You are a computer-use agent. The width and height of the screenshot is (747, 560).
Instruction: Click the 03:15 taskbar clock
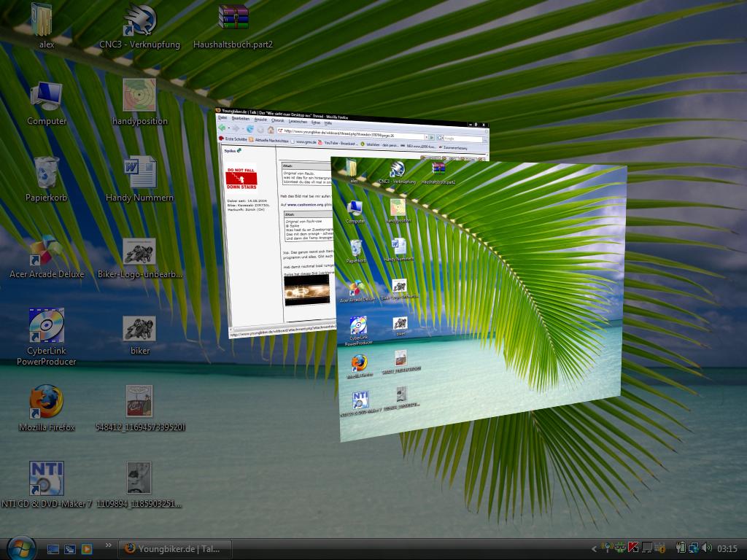coord(727,548)
